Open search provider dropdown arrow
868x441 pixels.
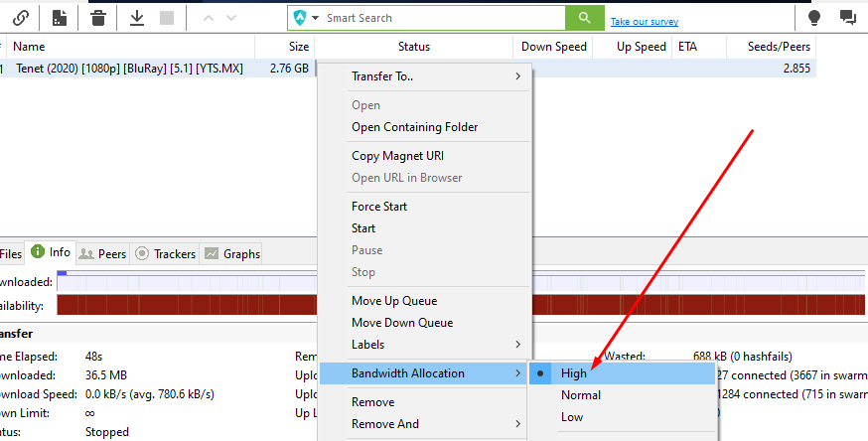[316, 19]
